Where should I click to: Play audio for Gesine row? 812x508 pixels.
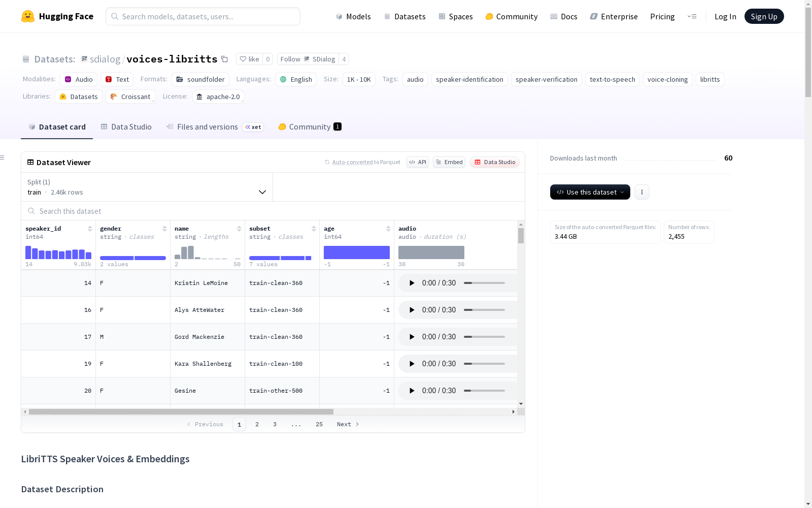coord(412,391)
